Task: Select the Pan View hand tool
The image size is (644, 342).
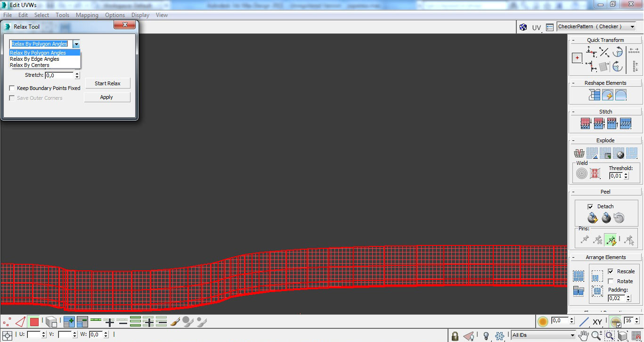Action: click(x=584, y=335)
